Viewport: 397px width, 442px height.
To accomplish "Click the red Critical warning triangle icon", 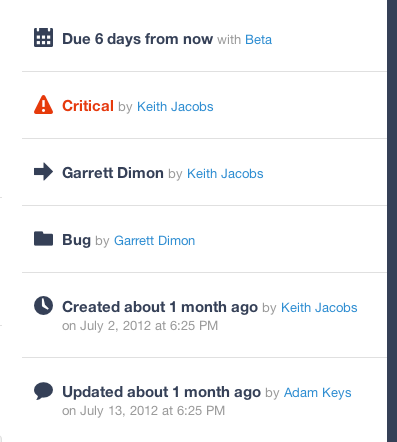I will click(43, 105).
